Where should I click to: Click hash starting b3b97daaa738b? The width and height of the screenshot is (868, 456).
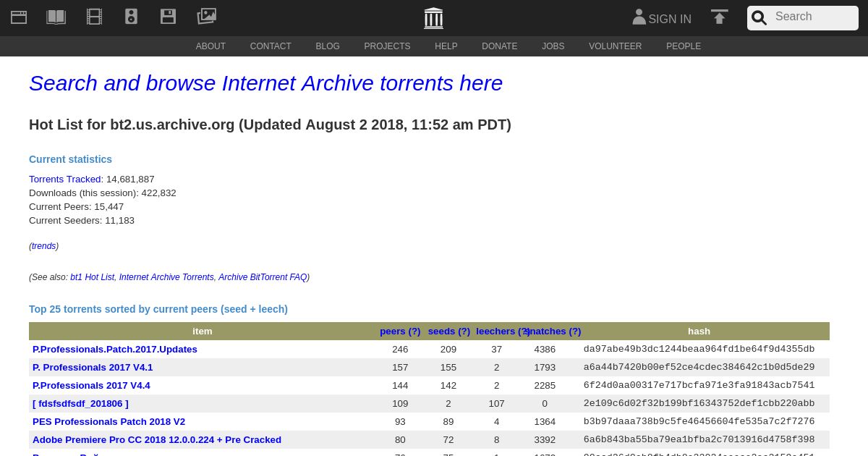(699, 422)
